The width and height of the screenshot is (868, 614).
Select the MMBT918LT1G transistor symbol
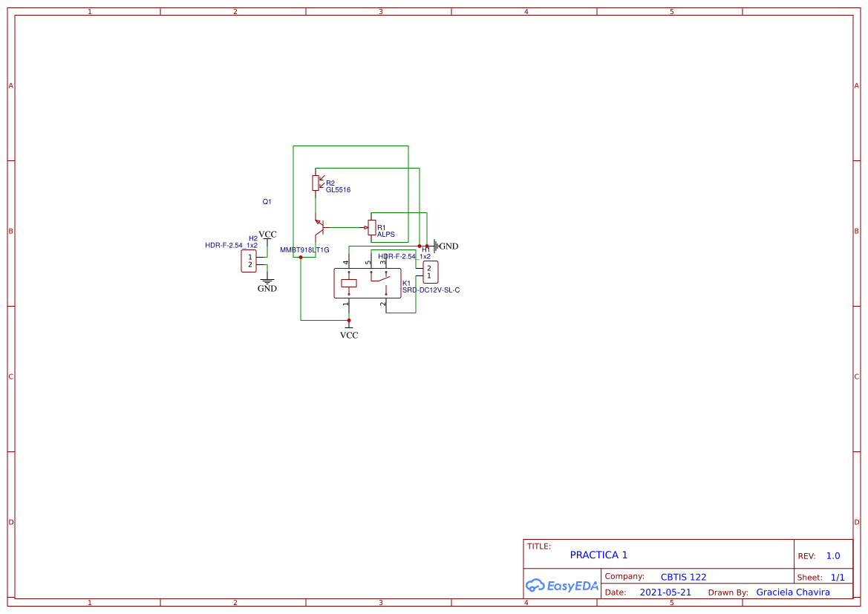pos(319,227)
